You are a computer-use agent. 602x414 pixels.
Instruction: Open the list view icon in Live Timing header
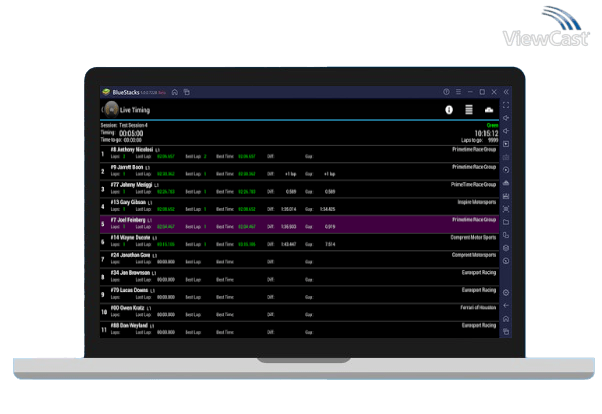pos(469,110)
